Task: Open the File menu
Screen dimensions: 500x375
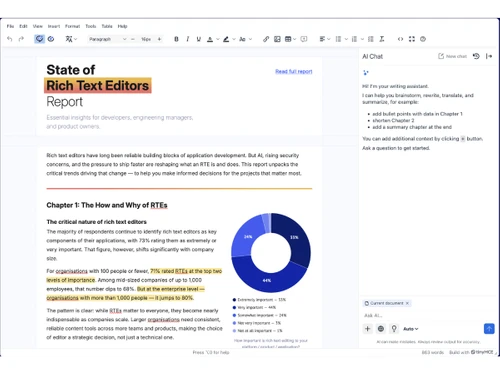Action: pos(10,26)
